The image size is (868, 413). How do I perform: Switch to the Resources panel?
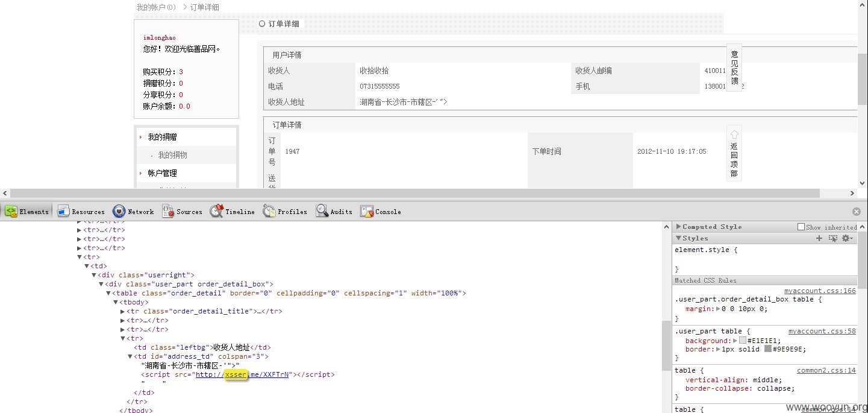click(81, 212)
